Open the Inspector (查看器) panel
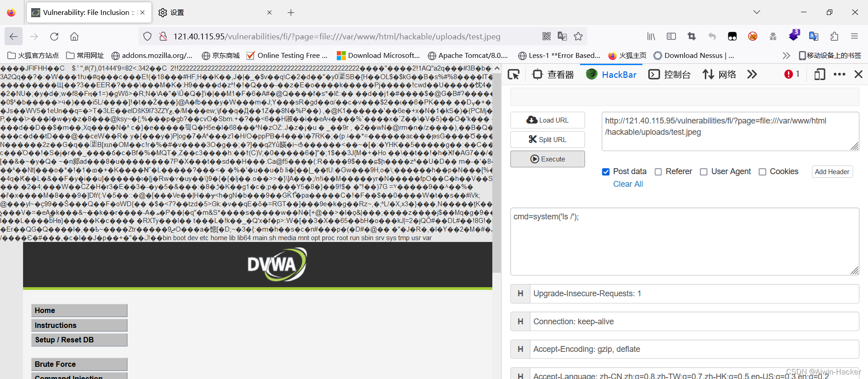Image resolution: width=868 pixels, height=379 pixels. (x=553, y=74)
